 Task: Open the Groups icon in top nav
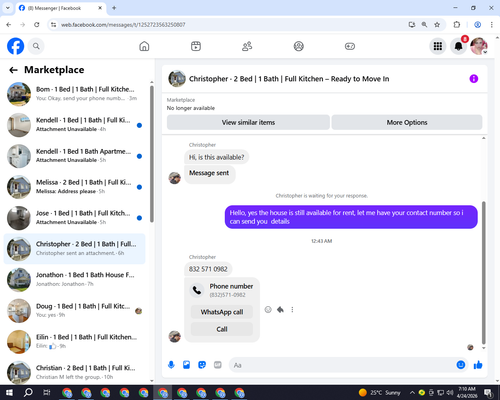[x=298, y=46]
